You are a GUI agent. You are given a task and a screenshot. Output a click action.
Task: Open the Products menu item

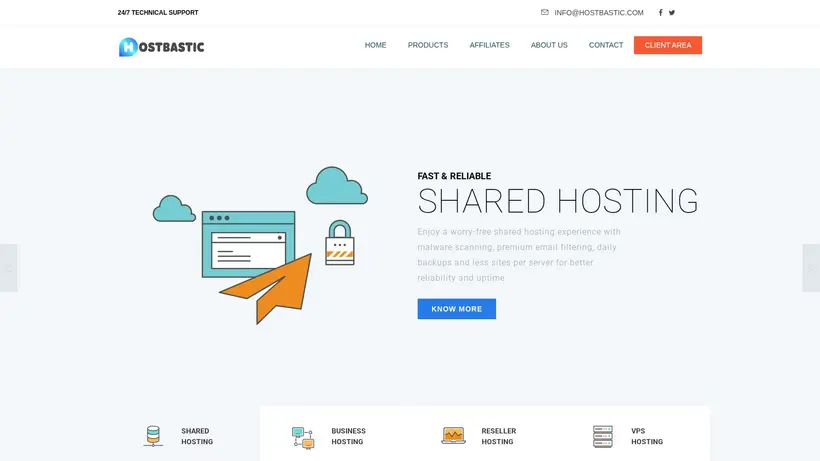428,45
